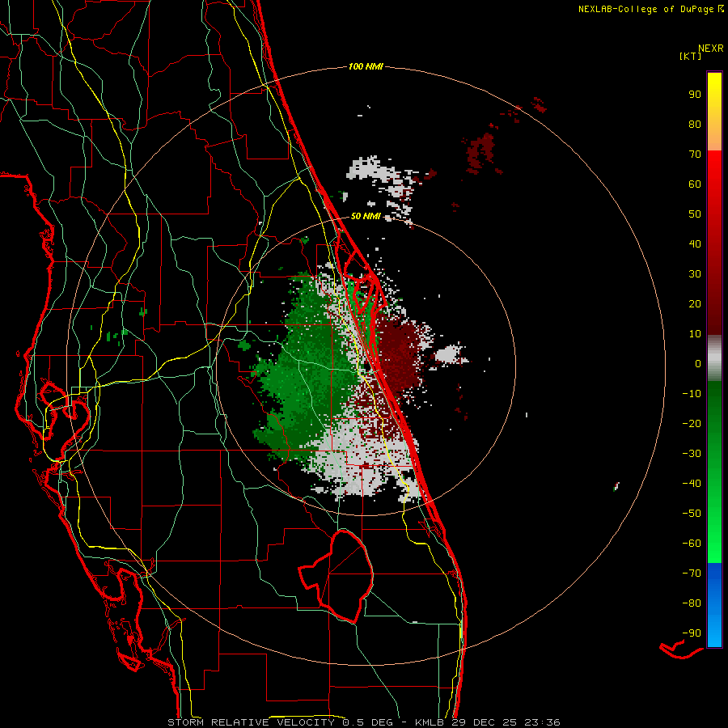Click the -50 scale value
This screenshot has height=728, width=728.
click(692, 514)
